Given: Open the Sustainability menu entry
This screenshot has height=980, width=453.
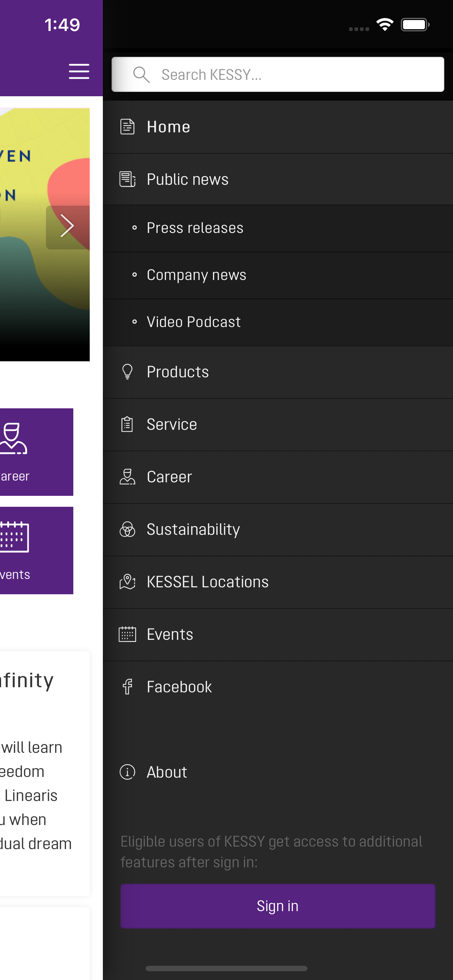Looking at the screenshot, I should [x=278, y=530].
